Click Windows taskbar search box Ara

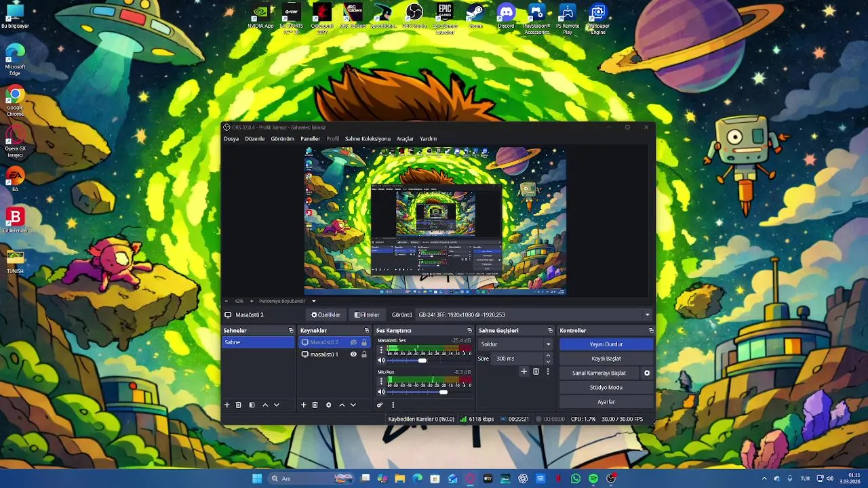pos(311,479)
